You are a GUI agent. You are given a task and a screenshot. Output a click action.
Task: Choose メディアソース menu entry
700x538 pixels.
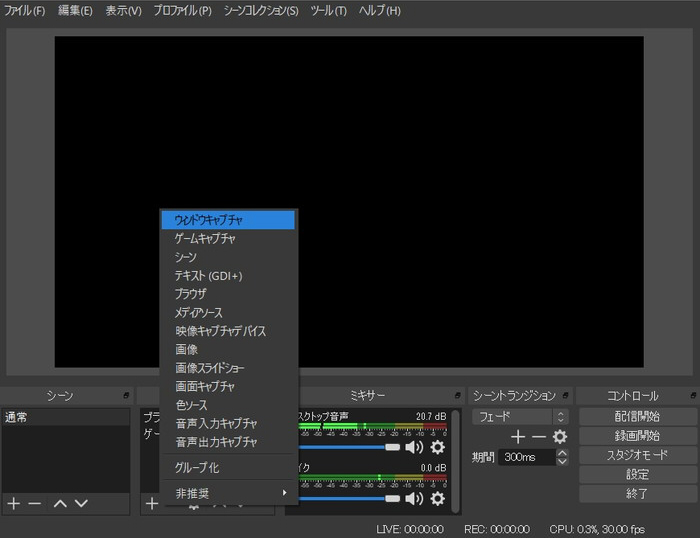point(228,313)
